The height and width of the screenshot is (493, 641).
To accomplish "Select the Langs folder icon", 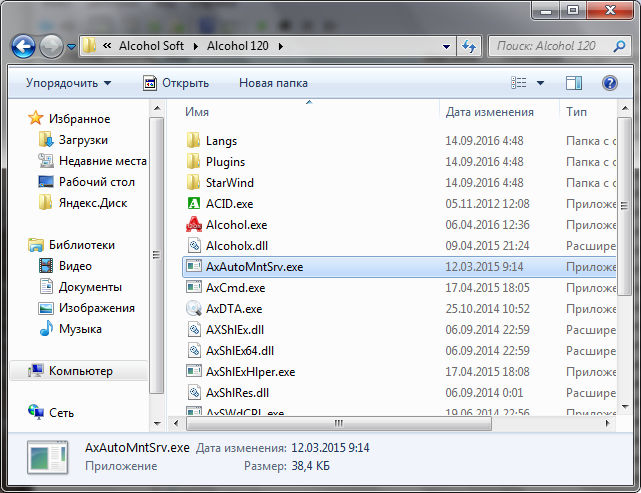I will (x=193, y=141).
